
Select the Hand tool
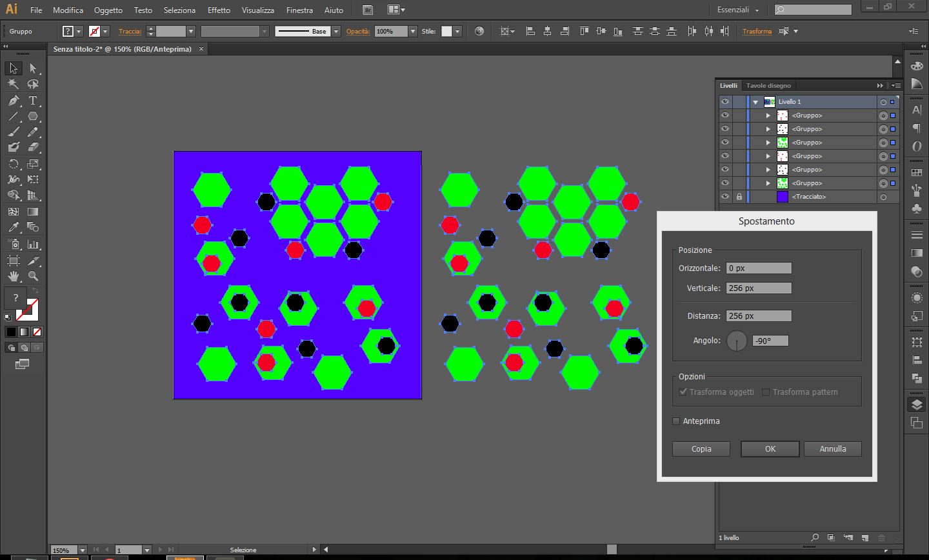[x=14, y=276]
